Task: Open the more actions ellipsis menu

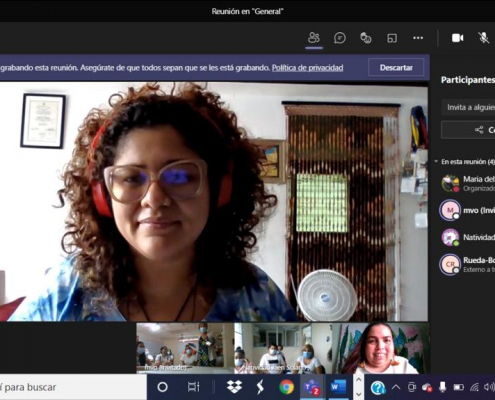Action: [418, 38]
